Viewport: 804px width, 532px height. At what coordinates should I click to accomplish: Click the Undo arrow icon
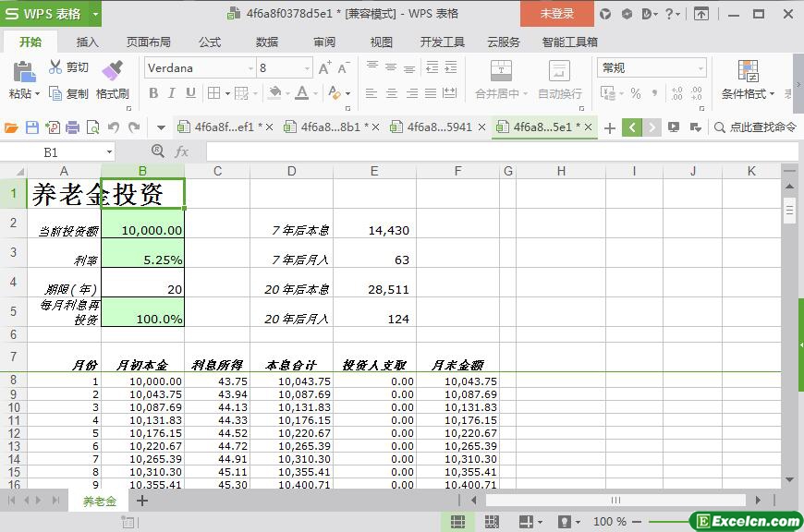pos(114,127)
